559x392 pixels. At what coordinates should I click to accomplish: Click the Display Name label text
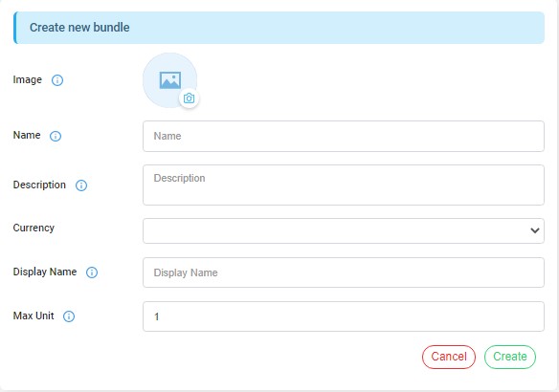(45, 272)
